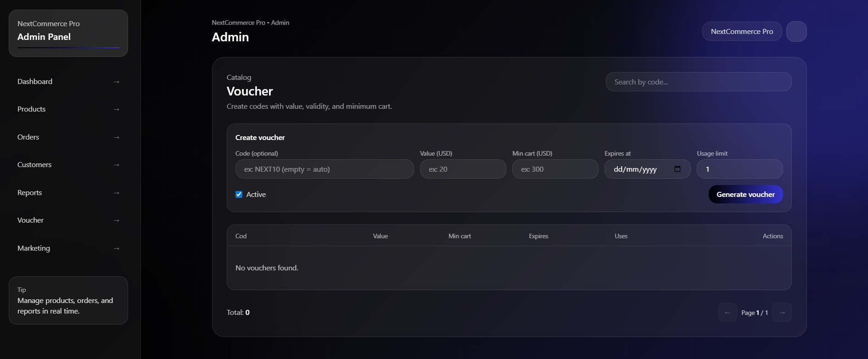Click the arrow icon beside Orders

tap(117, 137)
